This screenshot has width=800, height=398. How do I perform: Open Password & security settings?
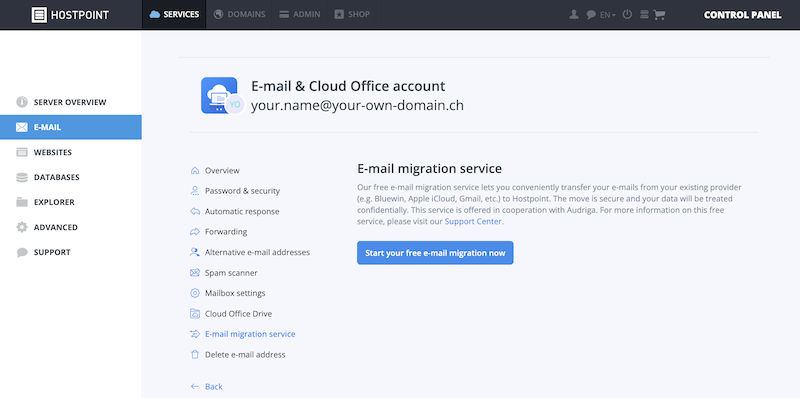point(242,191)
